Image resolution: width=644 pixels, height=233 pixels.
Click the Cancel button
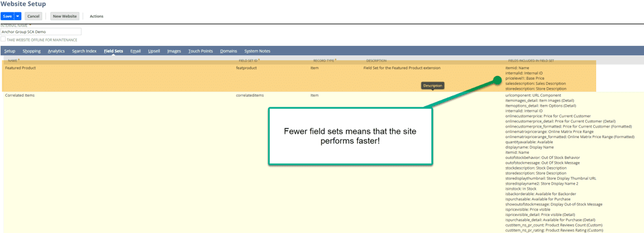[33, 16]
